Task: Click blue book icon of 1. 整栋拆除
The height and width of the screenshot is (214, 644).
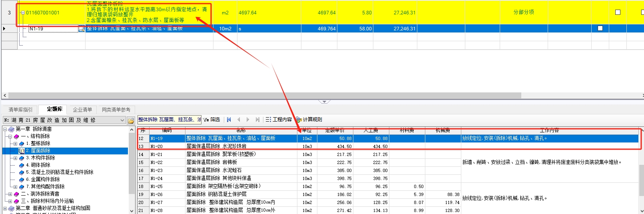Action: click(22, 144)
